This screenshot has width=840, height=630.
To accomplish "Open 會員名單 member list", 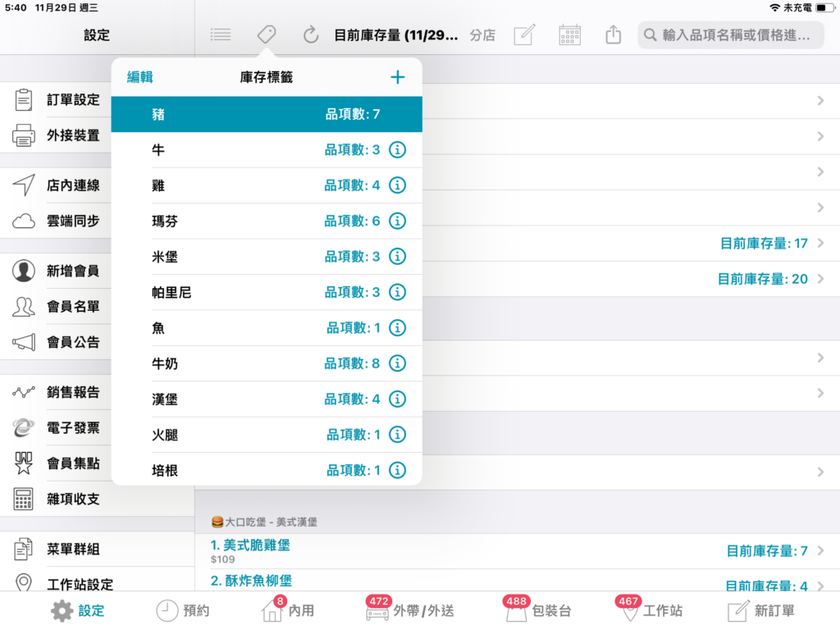I will [x=56, y=307].
